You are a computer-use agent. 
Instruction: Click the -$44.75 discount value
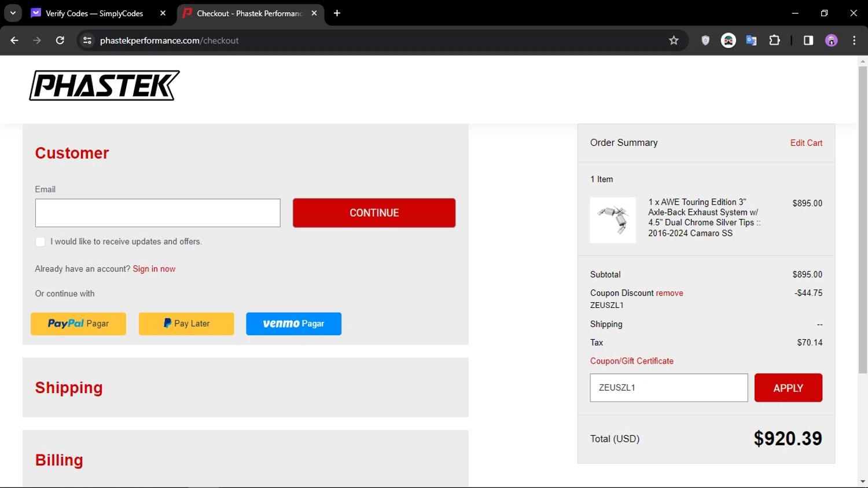coord(808,293)
